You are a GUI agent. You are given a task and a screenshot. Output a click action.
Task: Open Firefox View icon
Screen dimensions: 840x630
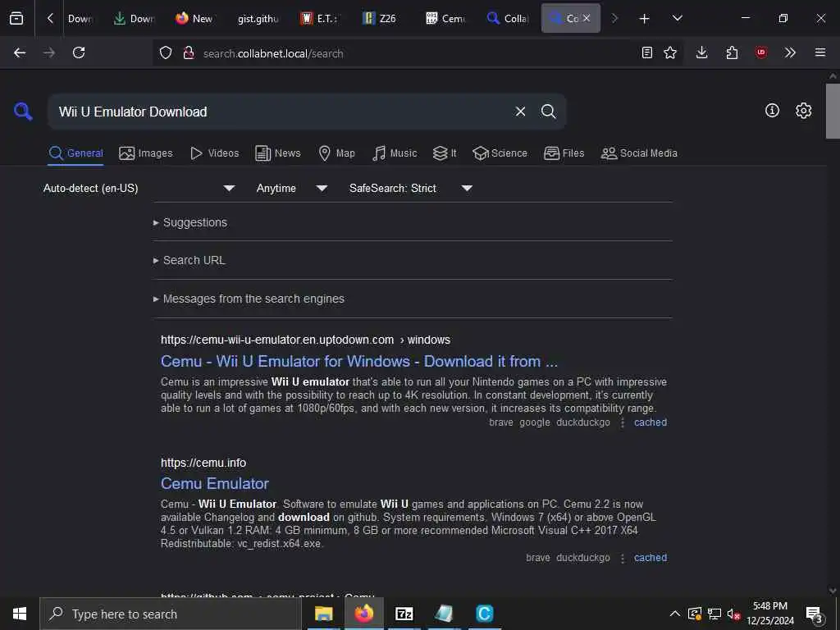point(16,18)
